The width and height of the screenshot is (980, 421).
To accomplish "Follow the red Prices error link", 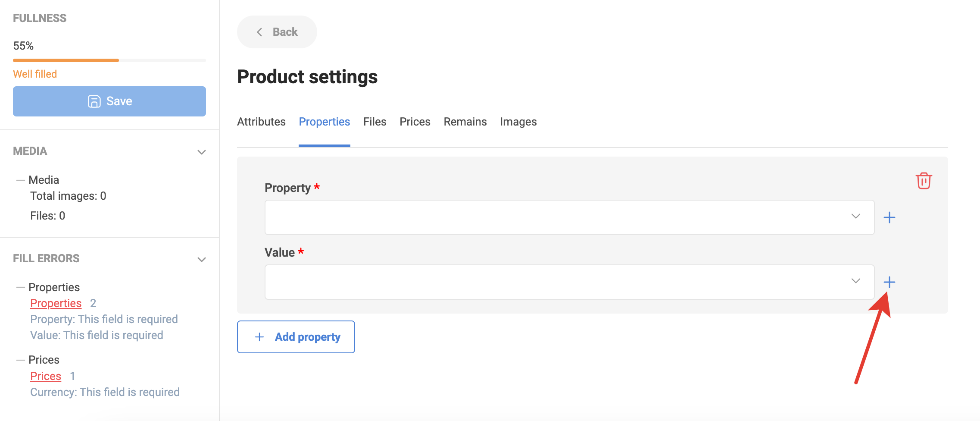I will (x=46, y=376).
